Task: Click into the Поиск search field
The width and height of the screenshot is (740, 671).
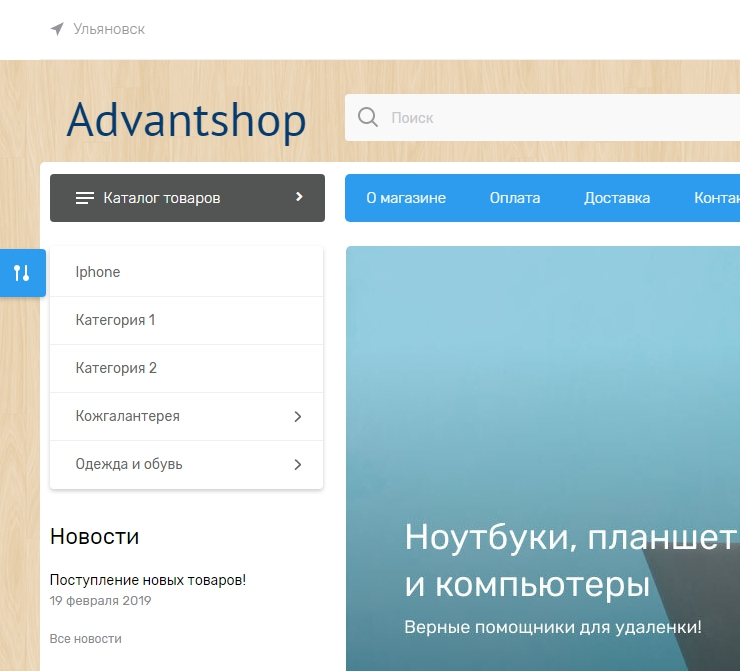Action: [x=560, y=117]
